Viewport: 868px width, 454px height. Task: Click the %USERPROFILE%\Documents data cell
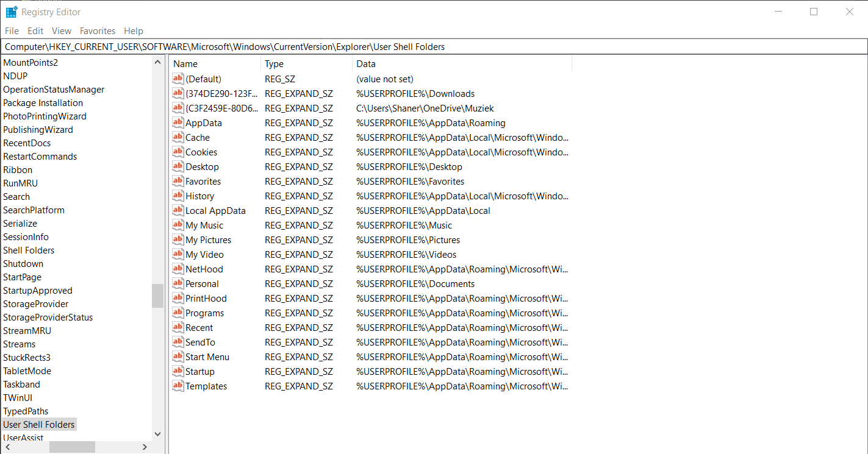(415, 283)
